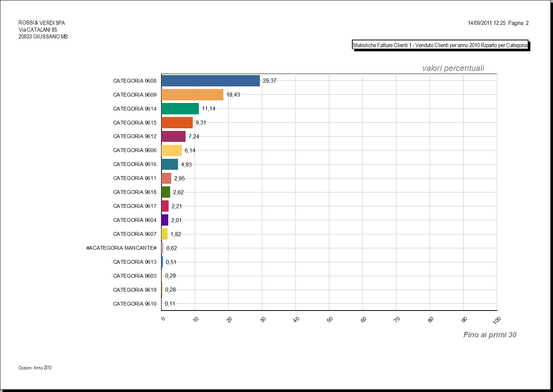Click the yellow CATEGORIA 9606 bar
Screen dimensions: 553x392
coord(172,150)
